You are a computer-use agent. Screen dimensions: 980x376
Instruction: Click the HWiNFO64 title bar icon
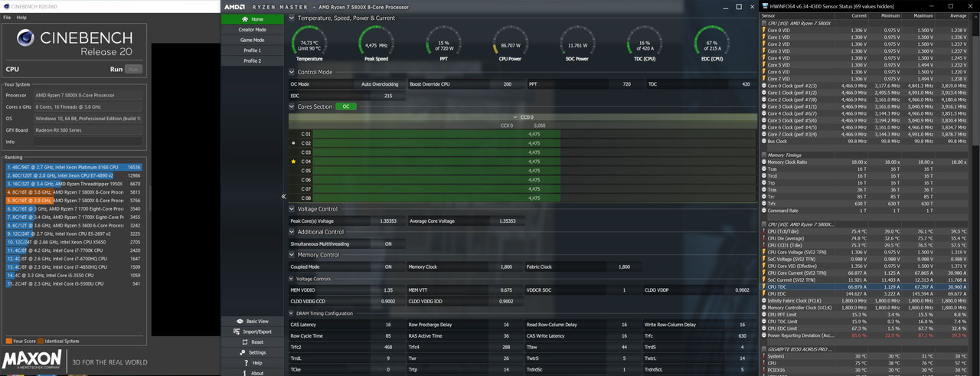[x=765, y=6]
